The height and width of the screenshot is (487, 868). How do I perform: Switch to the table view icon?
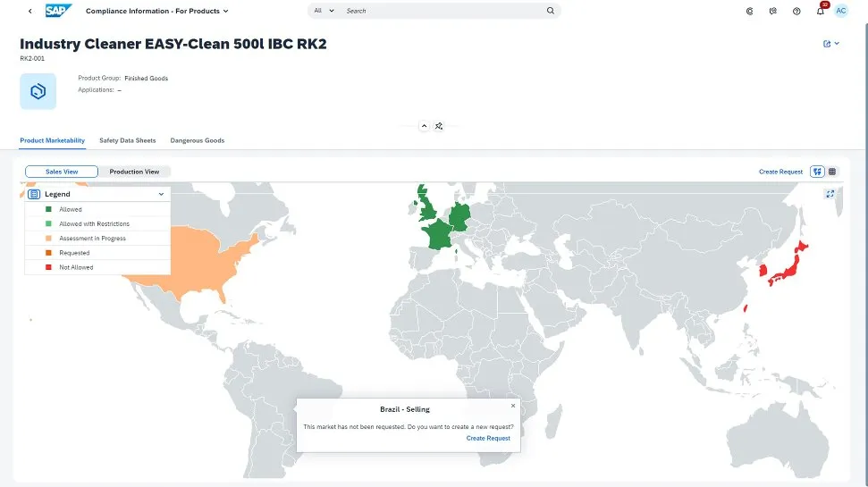832,172
